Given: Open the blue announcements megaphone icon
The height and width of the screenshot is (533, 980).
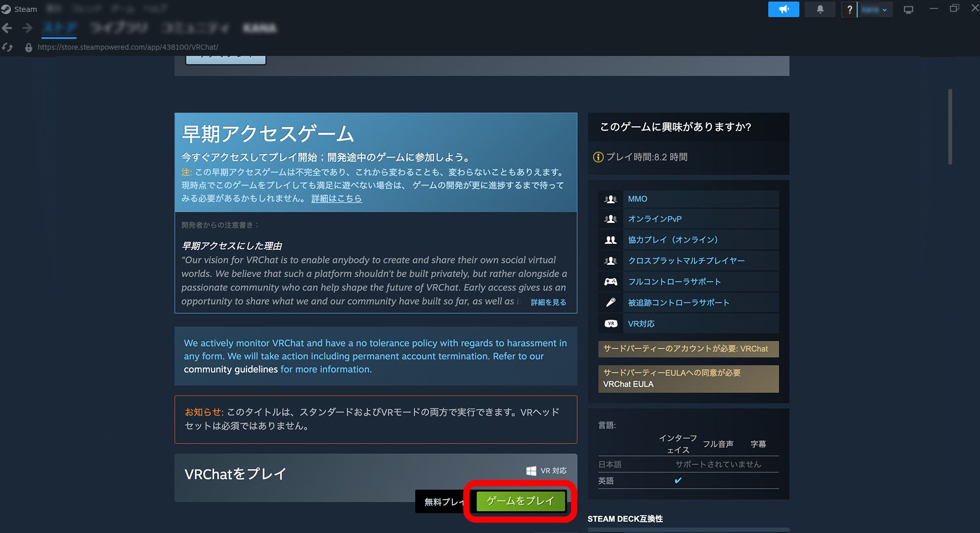Looking at the screenshot, I should click(783, 9).
